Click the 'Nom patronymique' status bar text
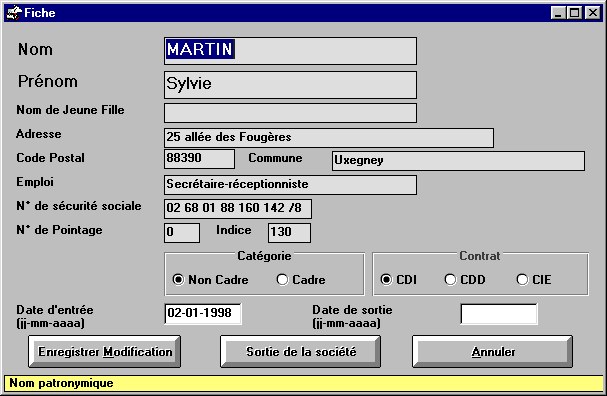The image size is (607, 396). [61, 383]
